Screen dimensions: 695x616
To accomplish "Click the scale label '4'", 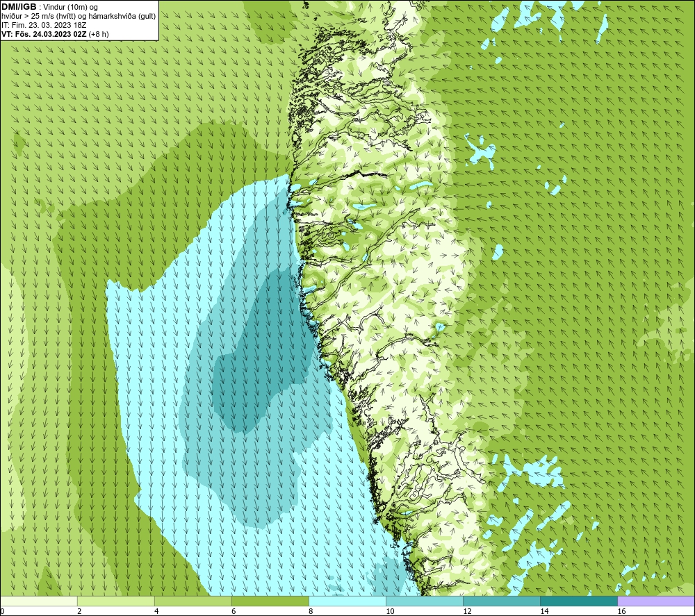I will pyautogui.click(x=156, y=611).
